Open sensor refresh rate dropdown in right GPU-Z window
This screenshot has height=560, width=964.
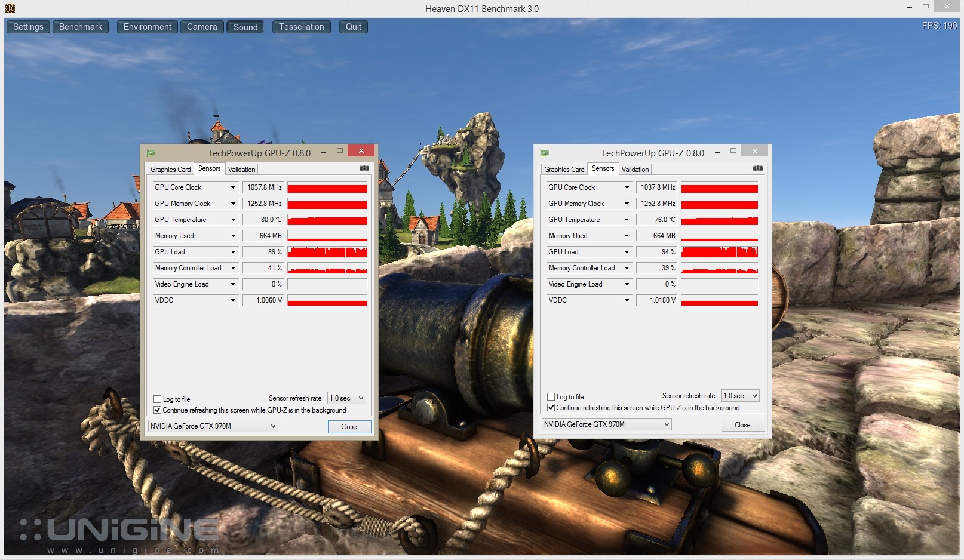tap(740, 396)
